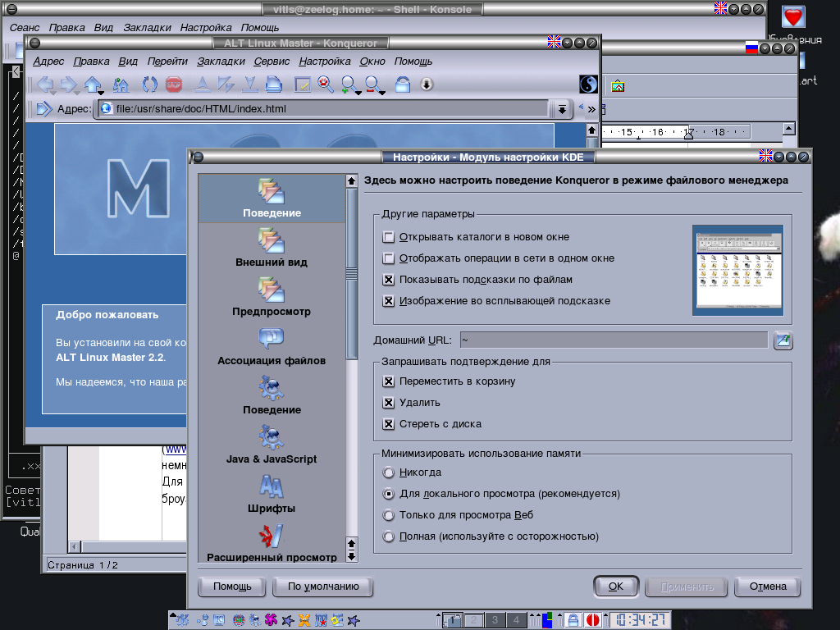Image resolution: width=840 pixels, height=630 pixels.
Task: Open Настройка menu in Konsole
Action: [x=206, y=27]
